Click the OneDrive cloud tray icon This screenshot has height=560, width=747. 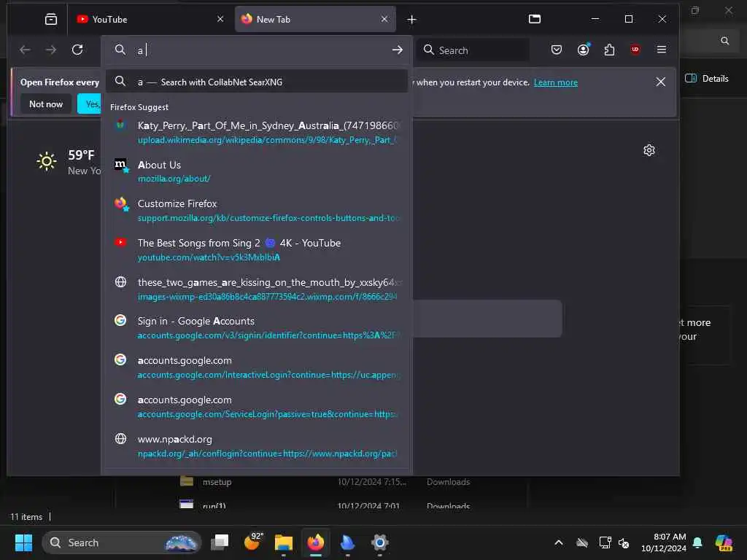point(582,542)
